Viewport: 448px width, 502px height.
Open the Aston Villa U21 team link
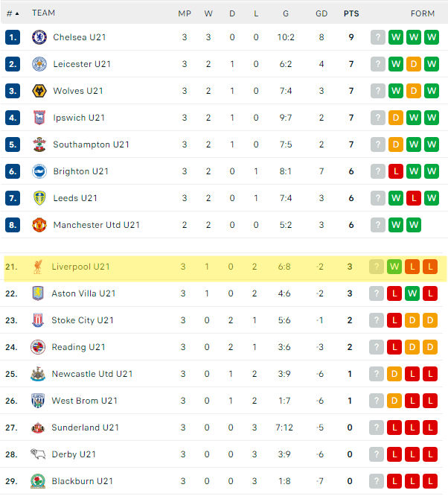(x=83, y=293)
